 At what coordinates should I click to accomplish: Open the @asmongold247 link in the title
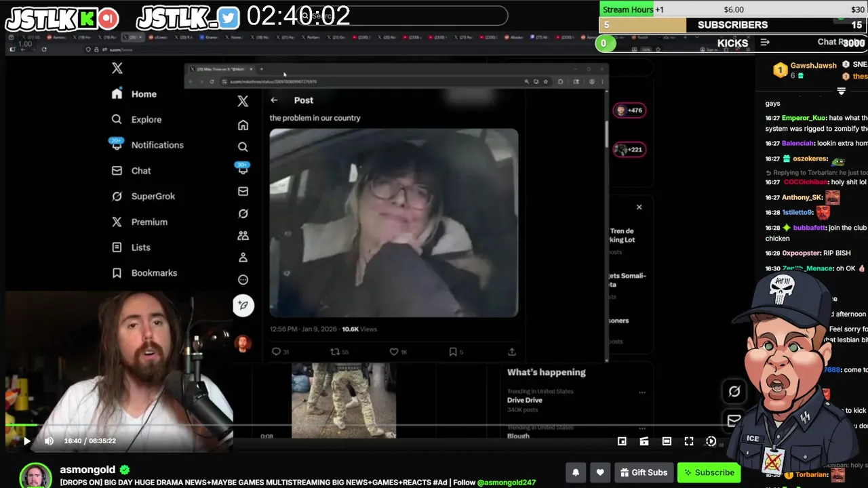click(507, 483)
